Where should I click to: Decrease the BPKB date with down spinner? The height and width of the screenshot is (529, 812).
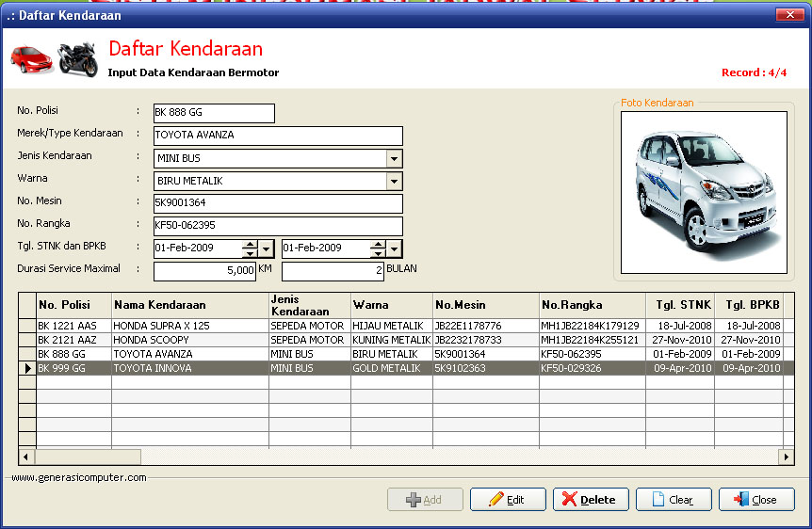coord(378,253)
